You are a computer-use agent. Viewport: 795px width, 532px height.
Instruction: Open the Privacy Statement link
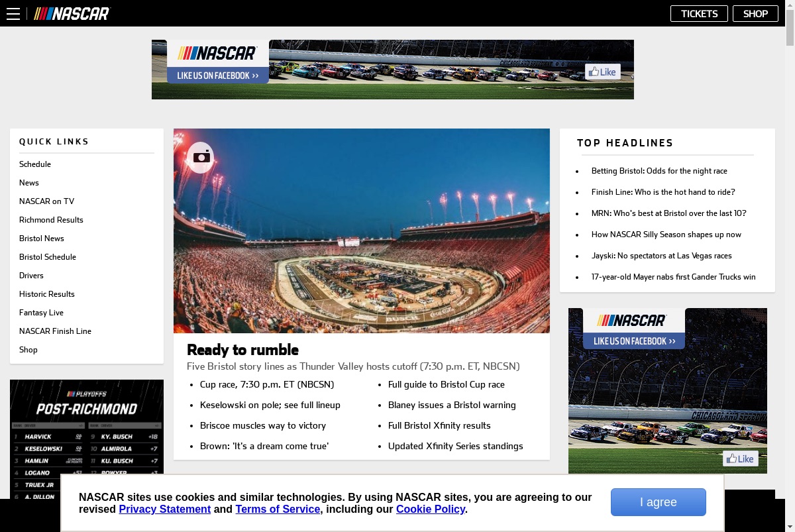pyautogui.click(x=165, y=509)
